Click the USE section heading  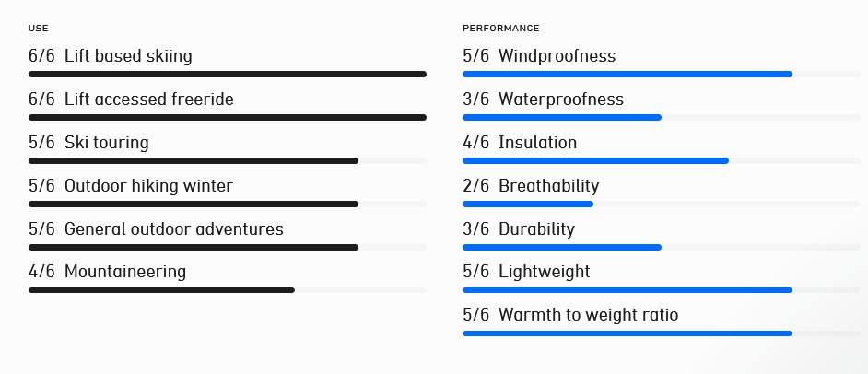(x=39, y=29)
